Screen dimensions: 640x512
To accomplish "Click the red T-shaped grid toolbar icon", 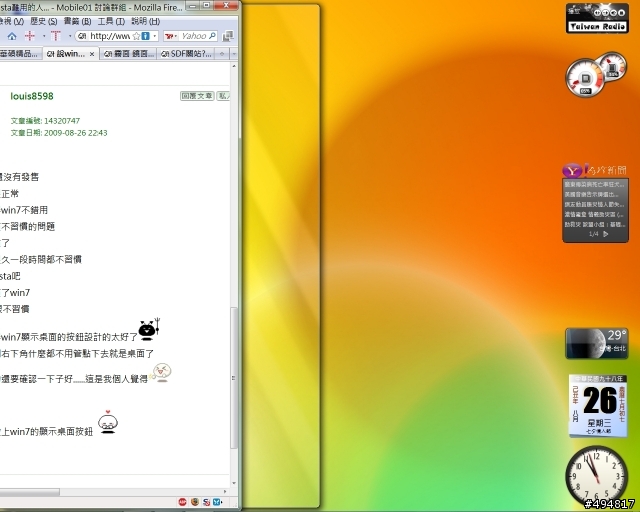I will [56, 36].
